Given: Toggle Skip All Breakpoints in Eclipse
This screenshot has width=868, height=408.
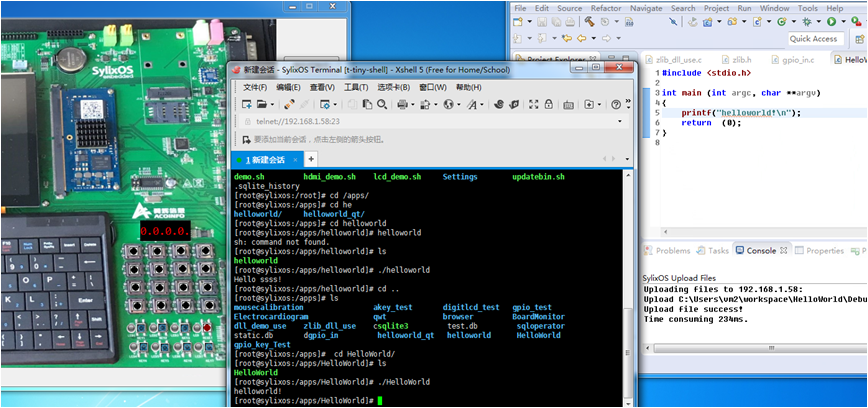Looking at the screenshot, I should click(x=673, y=22).
